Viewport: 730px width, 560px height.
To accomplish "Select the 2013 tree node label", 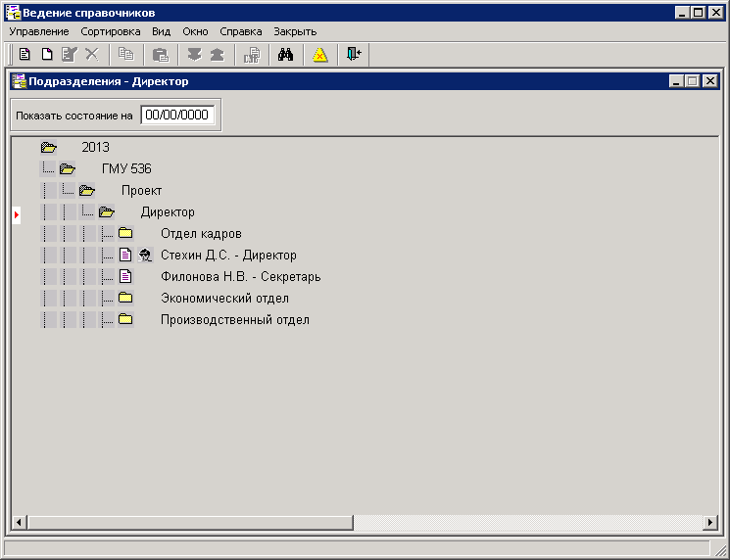I will 95,148.
